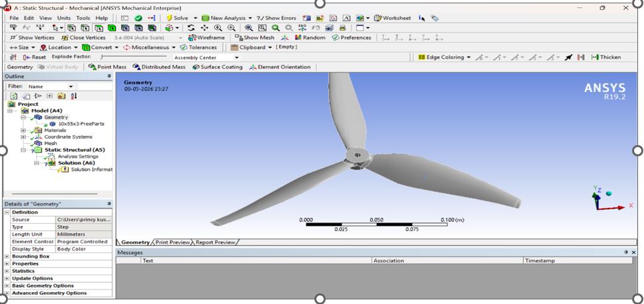Click the Point Mass icon
644x304 pixels.
pyautogui.click(x=92, y=67)
